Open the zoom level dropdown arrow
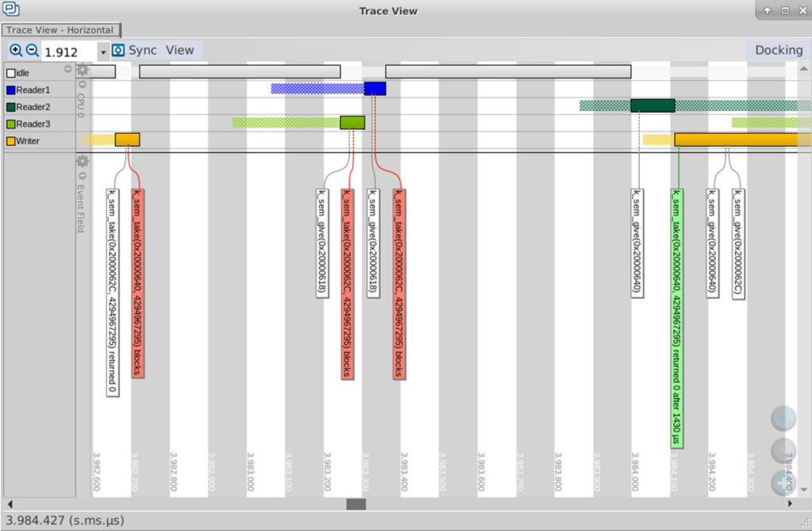Screen dimensions: 812x531 103,52
